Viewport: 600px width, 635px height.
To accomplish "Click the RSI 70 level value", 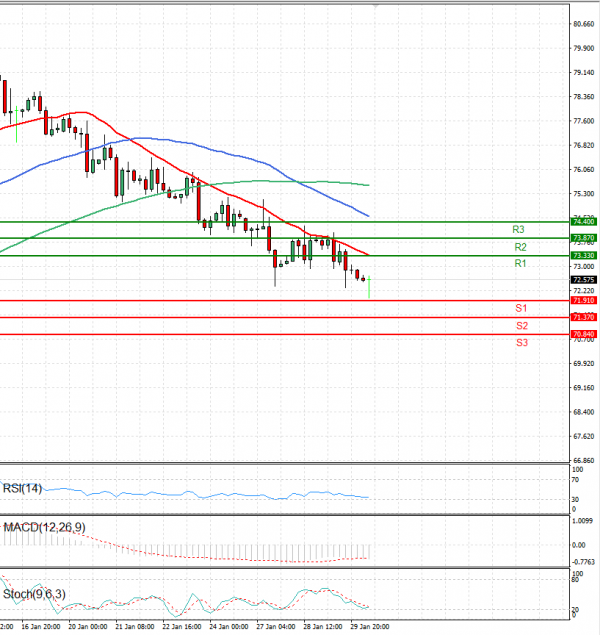I will click(x=575, y=480).
